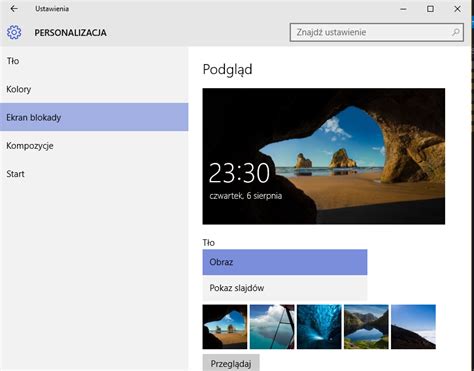474x371 pixels.
Task: Open the Kompozycje section
Action: click(94, 146)
